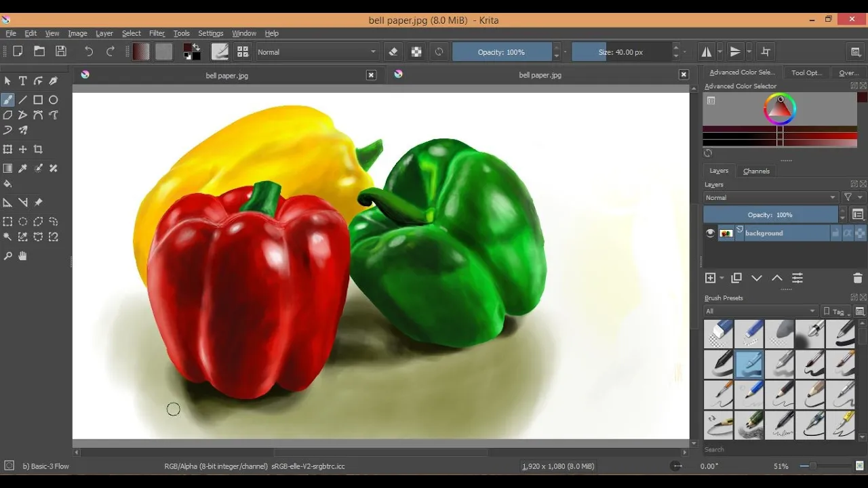Open the layer blending mode dropdown
868x488 pixels.
[771, 197]
